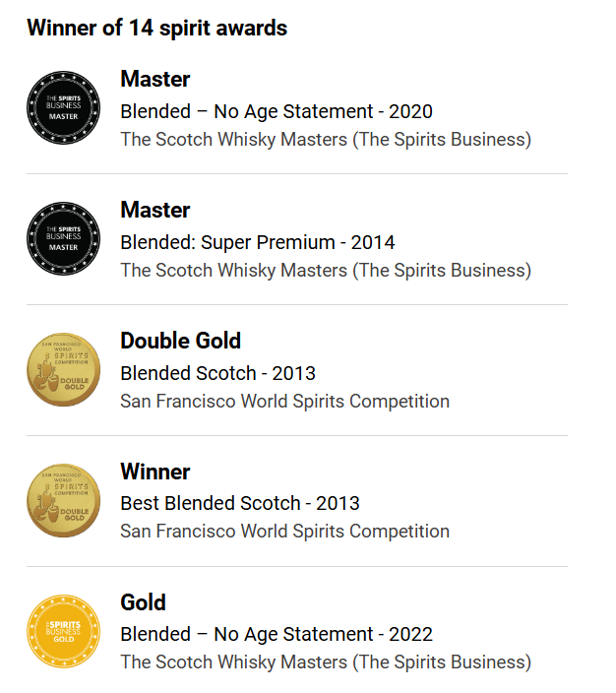Click the Gold award title
Image resolution: width=616 pixels, height=693 pixels.
pos(143,602)
